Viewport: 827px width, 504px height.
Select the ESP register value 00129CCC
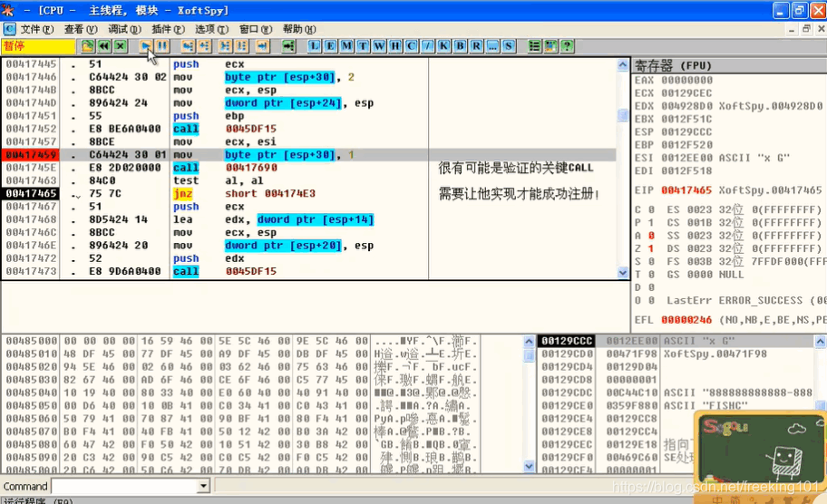pos(686,131)
